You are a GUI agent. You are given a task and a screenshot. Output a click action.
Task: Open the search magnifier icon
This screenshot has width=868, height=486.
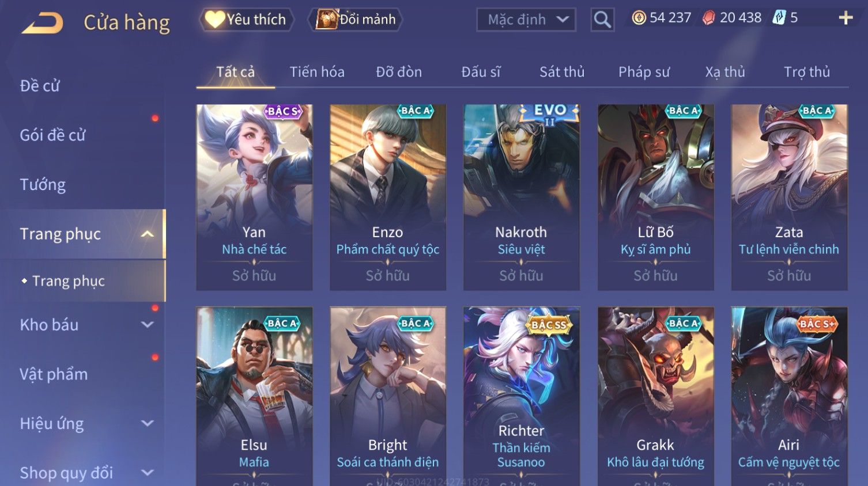point(602,20)
